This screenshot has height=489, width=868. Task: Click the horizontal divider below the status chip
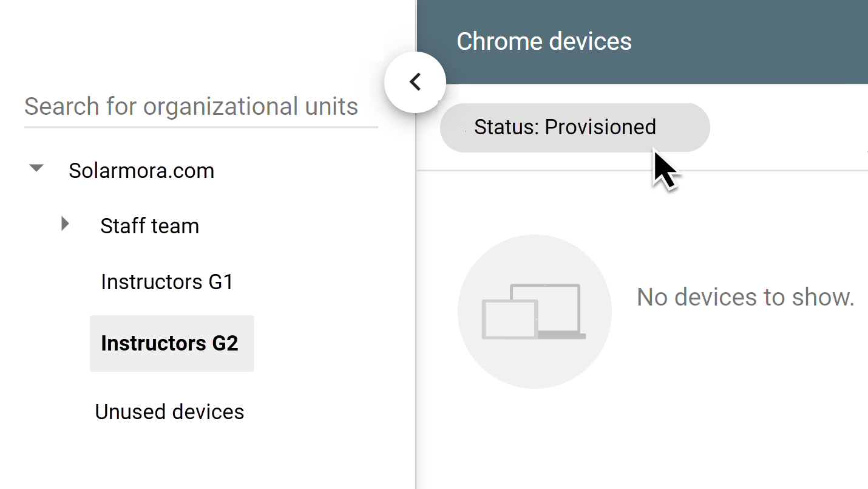[x=642, y=171]
